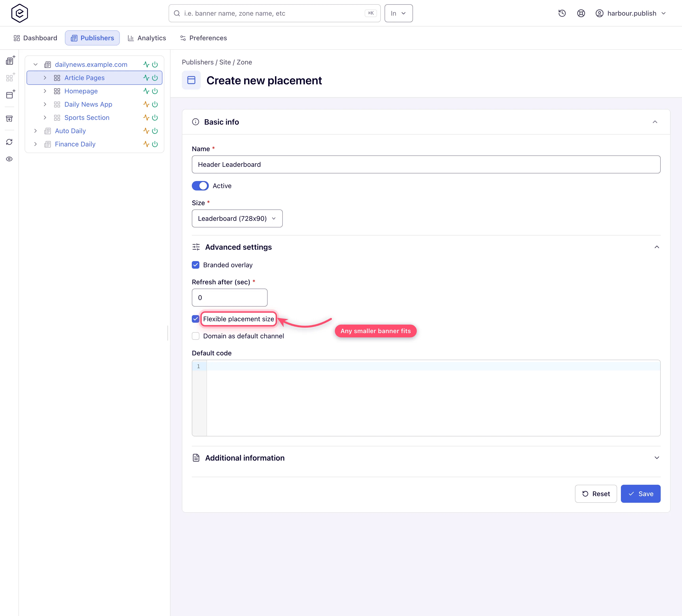Image resolution: width=682 pixels, height=616 pixels.
Task: Click the Save button
Action: tap(640, 494)
